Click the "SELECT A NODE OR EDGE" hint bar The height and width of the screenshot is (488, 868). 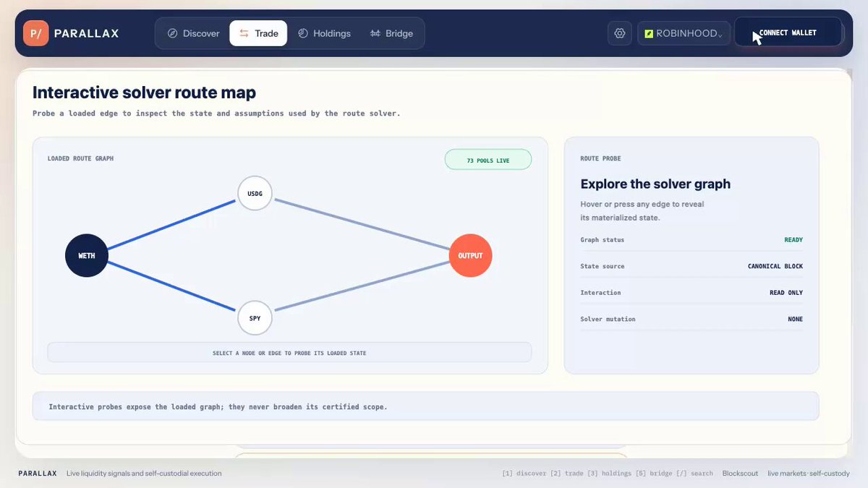tap(289, 352)
